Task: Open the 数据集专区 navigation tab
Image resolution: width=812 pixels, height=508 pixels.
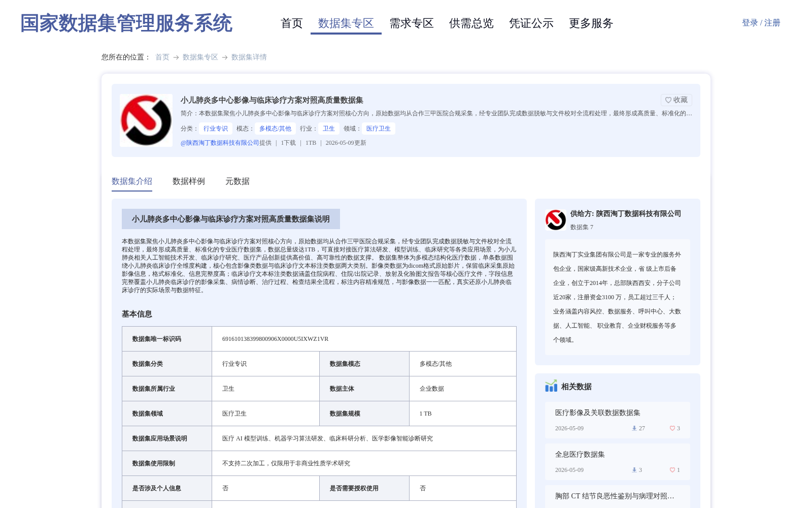Action: coord(346,23)
